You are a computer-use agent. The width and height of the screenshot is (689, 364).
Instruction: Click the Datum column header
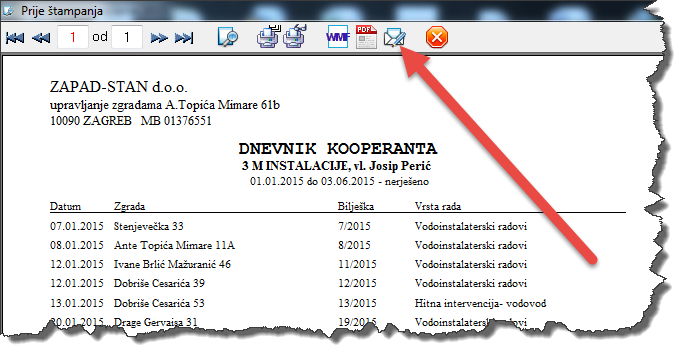point(65,206)
